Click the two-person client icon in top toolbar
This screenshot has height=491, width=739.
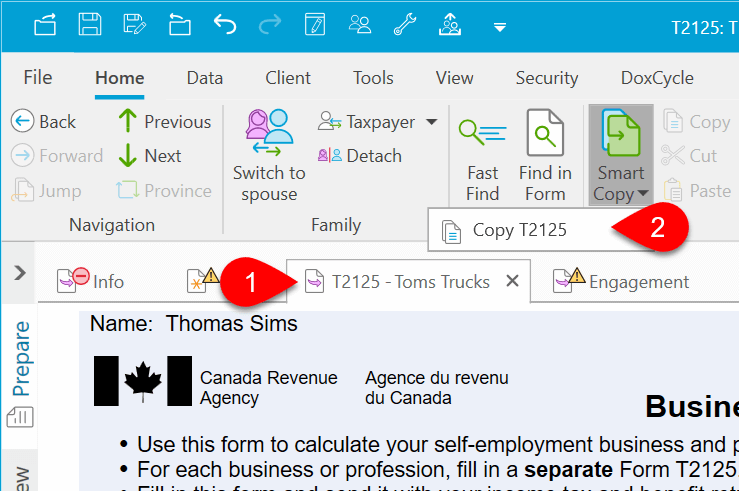pos(360,24)
